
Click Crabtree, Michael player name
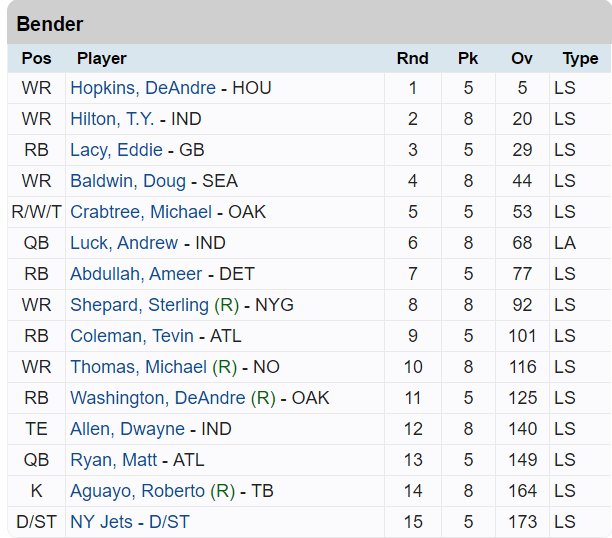point(141,212)
